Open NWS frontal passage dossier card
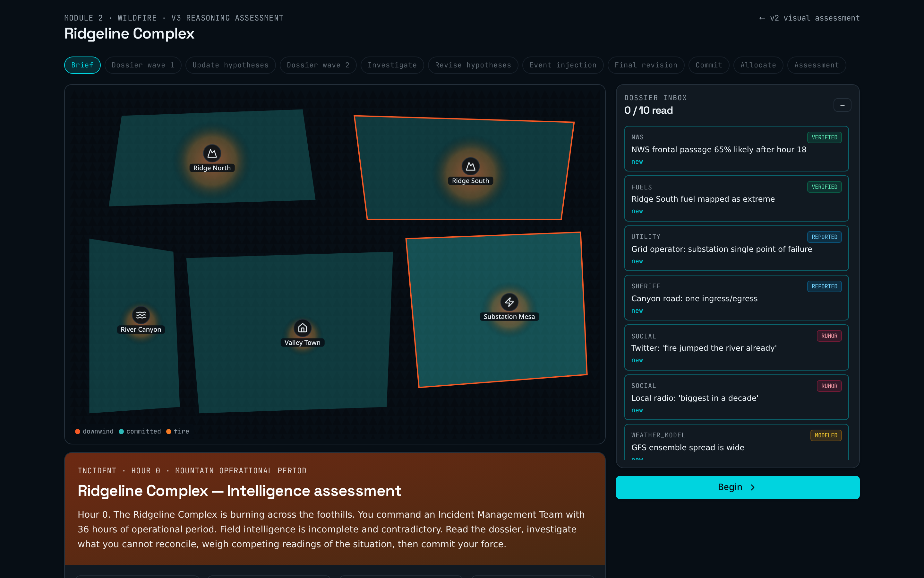Viewport: 924px width, 578px height. click(x=736, y=149)
